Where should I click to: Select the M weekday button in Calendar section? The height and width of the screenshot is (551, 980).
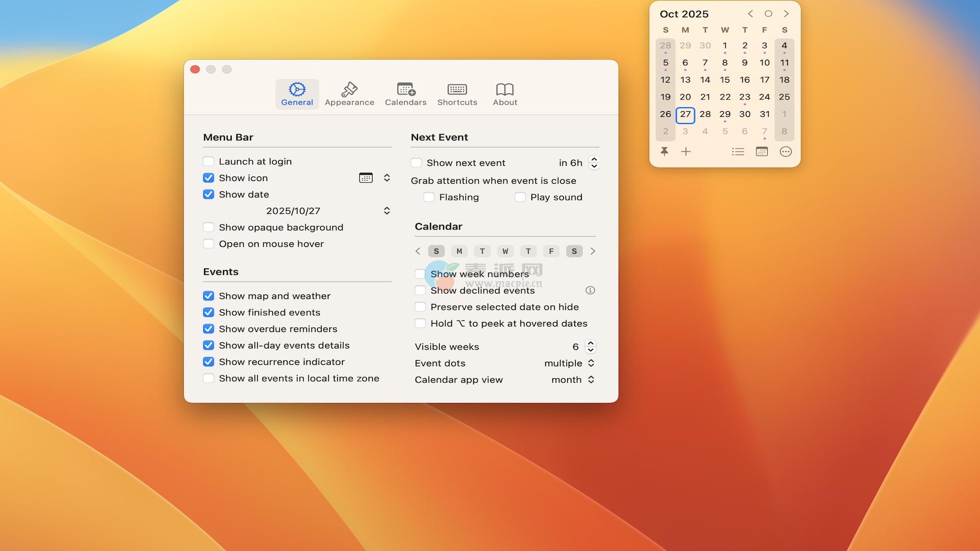pos(459,251)
